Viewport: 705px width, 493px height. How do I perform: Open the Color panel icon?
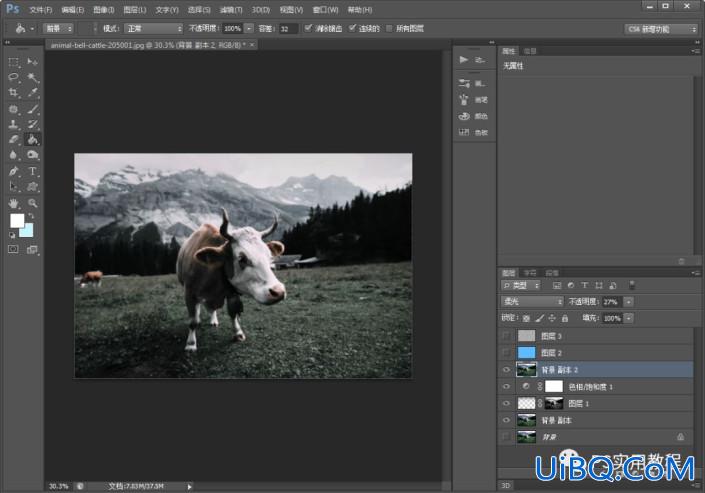464,116
